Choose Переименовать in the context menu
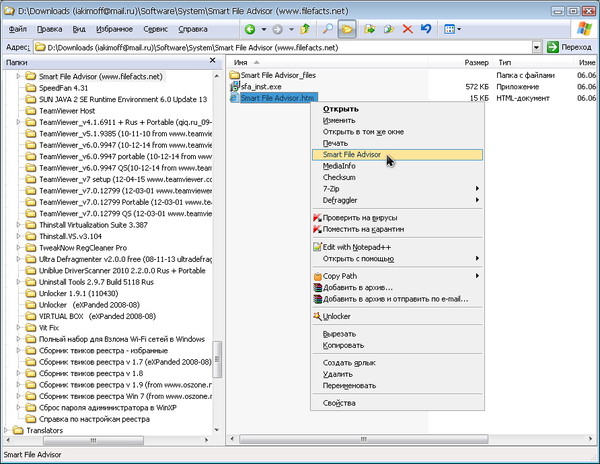 397,386
